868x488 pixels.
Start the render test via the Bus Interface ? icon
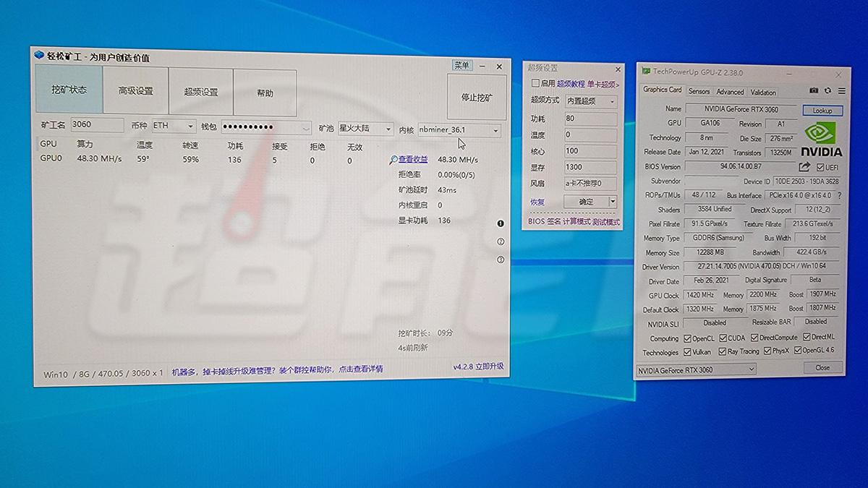pos(840,194)
